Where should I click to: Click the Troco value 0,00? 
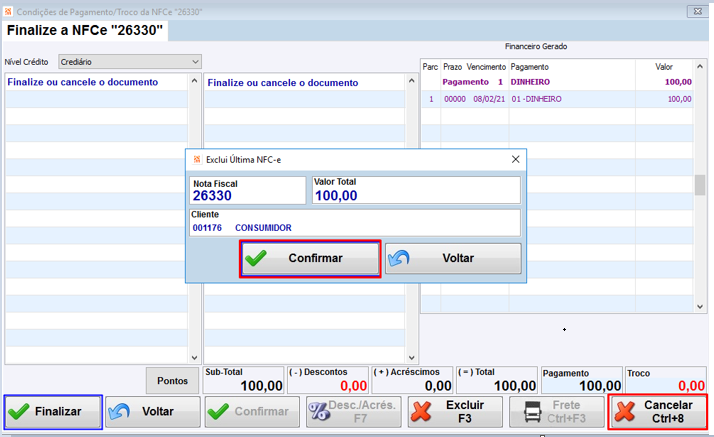[x=691, y=386]
